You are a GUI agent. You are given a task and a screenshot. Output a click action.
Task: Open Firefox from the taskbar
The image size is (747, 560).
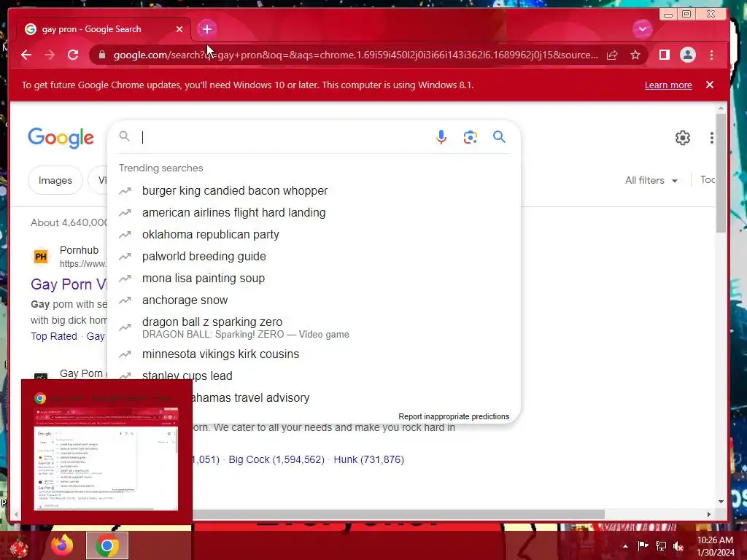[x=63, y=545]
